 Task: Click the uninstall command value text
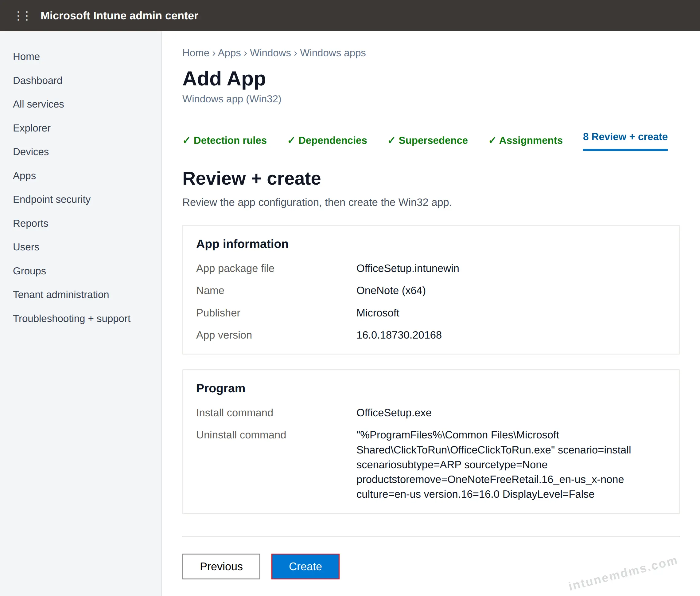coord(494,465)
